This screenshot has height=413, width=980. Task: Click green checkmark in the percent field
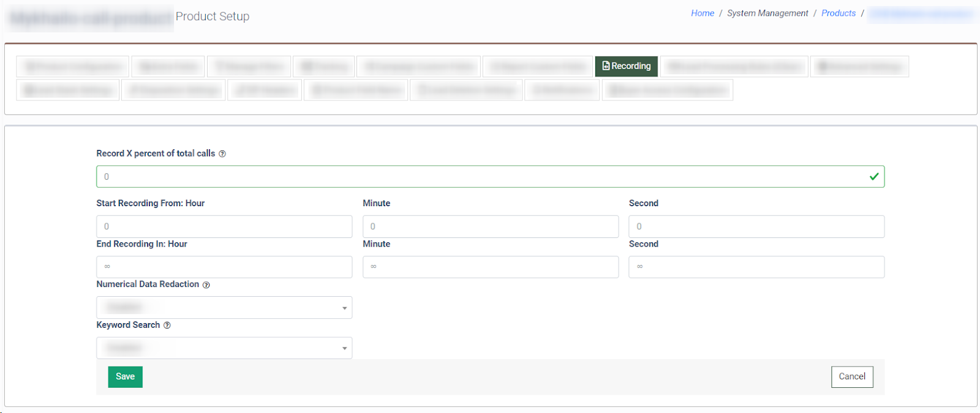click(874, 177)
